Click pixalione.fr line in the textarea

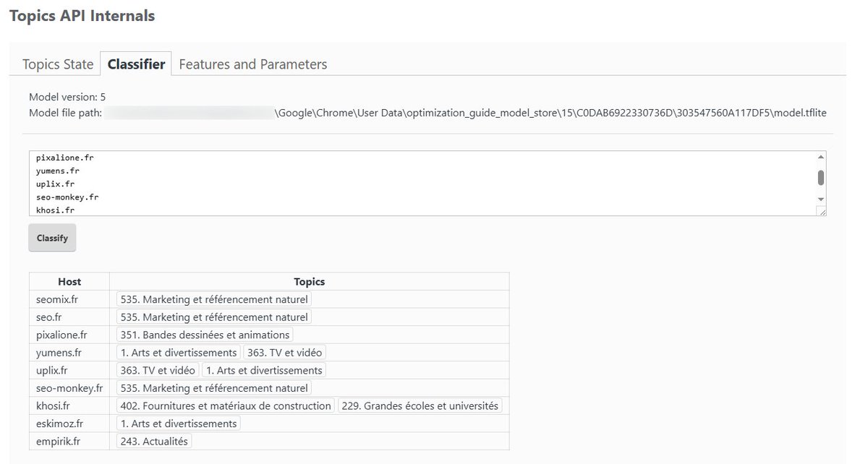point(64,158)
